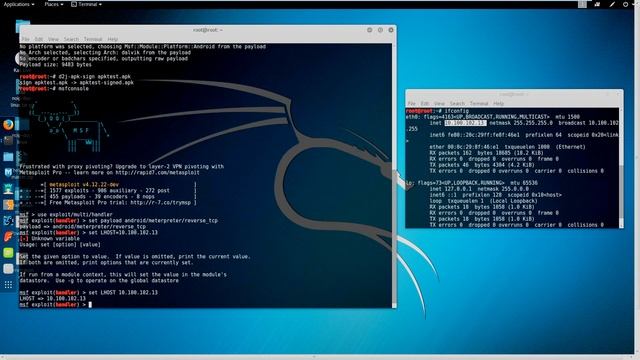The width and height of the screenshot is (640, 360).
Task: Open Search menu in msfconsole terminal window
Action: coord(71,39)
